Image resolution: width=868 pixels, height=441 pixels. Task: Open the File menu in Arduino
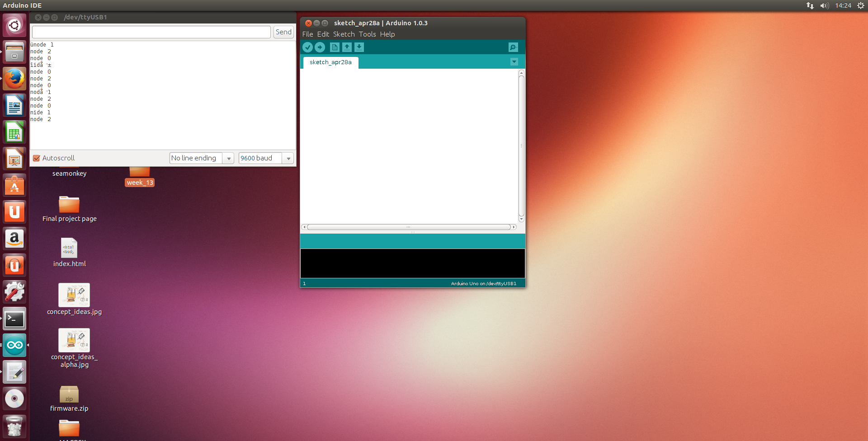click(307, 34)
